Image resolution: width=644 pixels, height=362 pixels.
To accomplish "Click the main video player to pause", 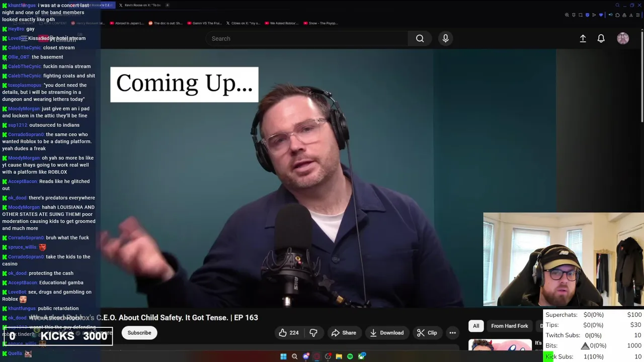I will [328, 178].
